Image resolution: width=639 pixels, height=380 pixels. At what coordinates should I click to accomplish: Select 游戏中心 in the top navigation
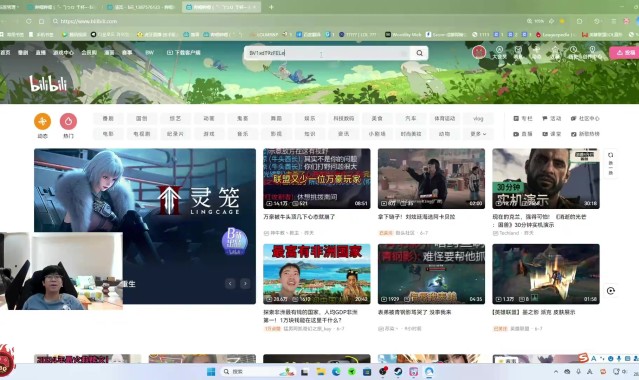[63, 53]
